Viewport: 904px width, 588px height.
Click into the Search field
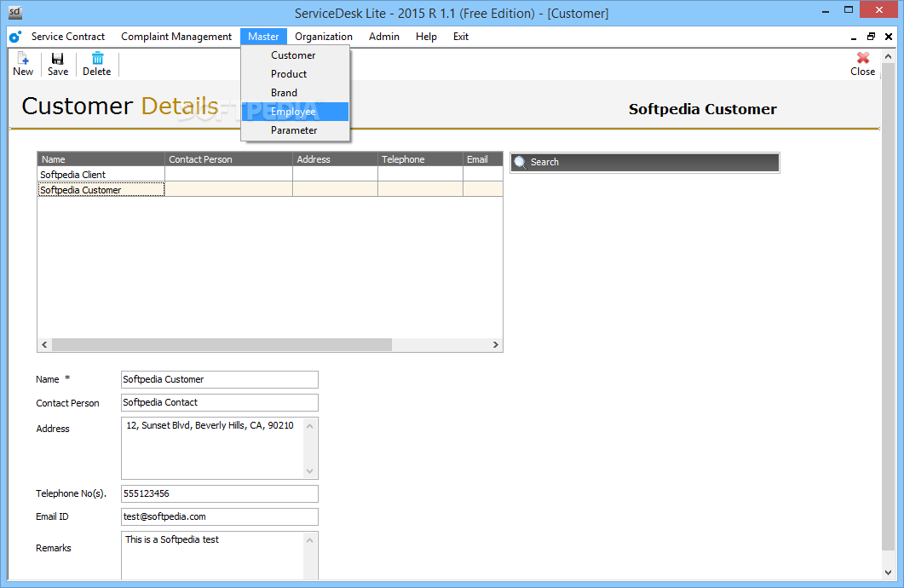645,162
